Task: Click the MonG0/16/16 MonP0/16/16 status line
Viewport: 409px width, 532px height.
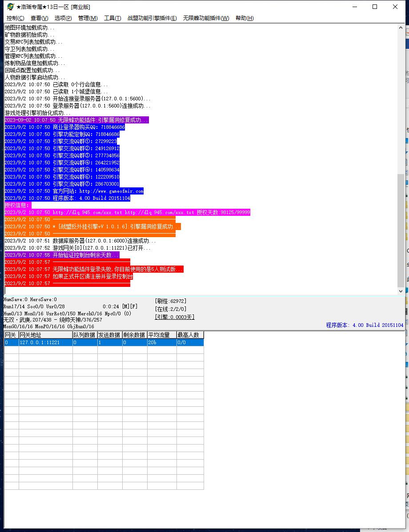Action: (48, 326)
